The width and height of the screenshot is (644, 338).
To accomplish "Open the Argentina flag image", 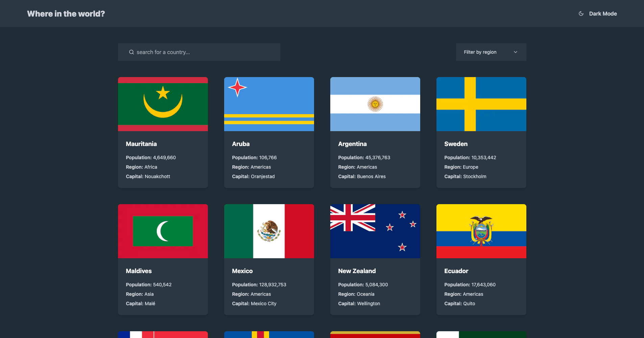I will 375,104.
